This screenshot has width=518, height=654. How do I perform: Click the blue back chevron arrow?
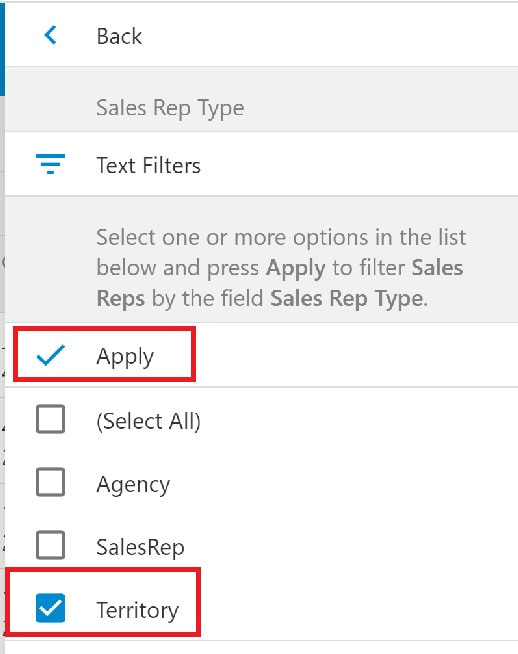pos(50,35)
